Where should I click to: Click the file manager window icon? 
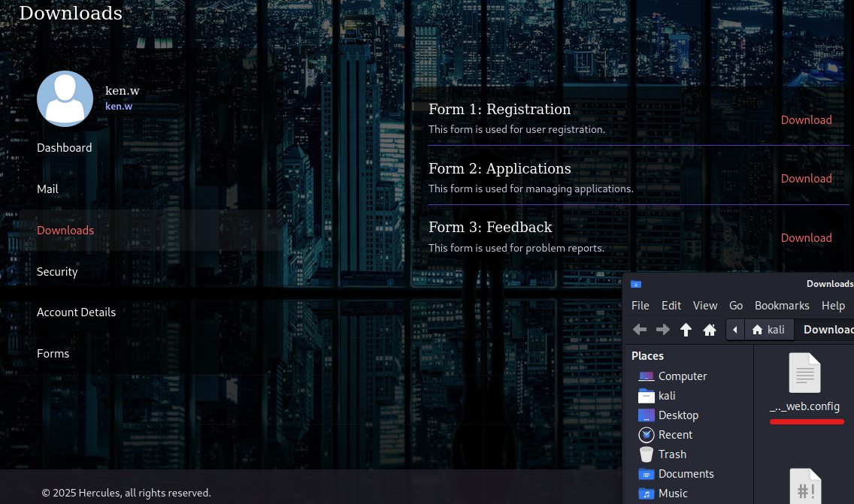point(635,284)
